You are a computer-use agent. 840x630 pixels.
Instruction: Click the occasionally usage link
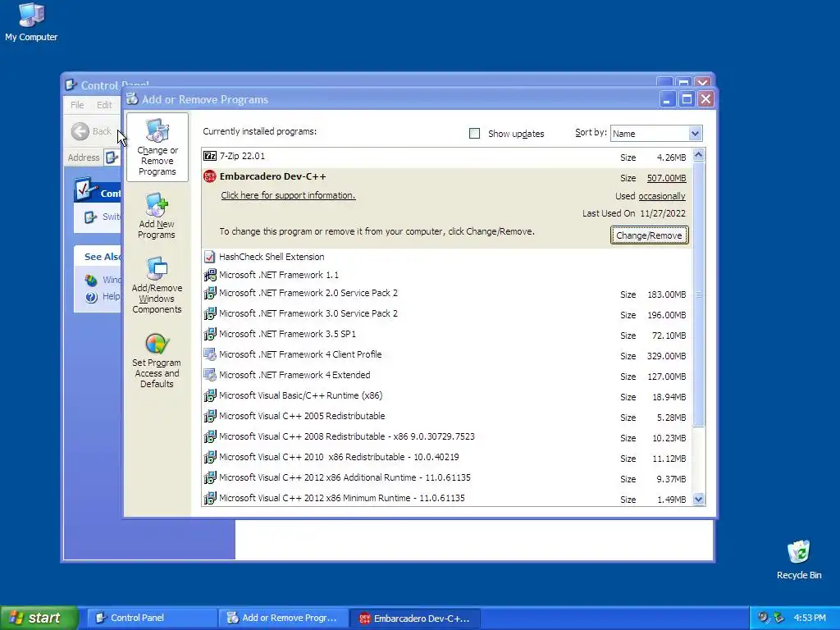[x=662, y=196]
